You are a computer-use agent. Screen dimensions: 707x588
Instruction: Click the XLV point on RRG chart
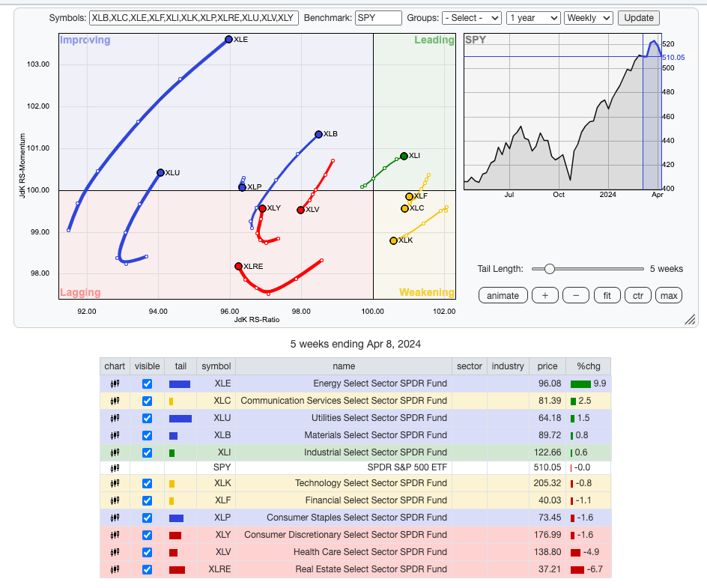[301, 210]
